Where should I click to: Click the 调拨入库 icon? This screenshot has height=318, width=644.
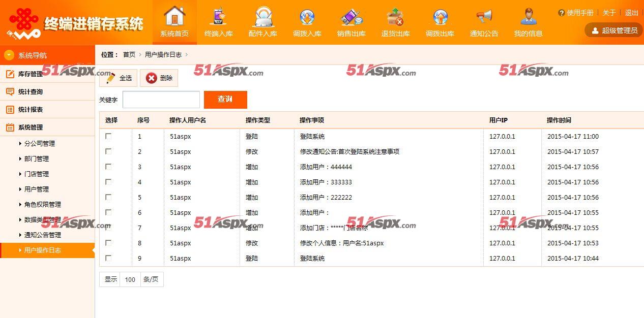point(307,17)
